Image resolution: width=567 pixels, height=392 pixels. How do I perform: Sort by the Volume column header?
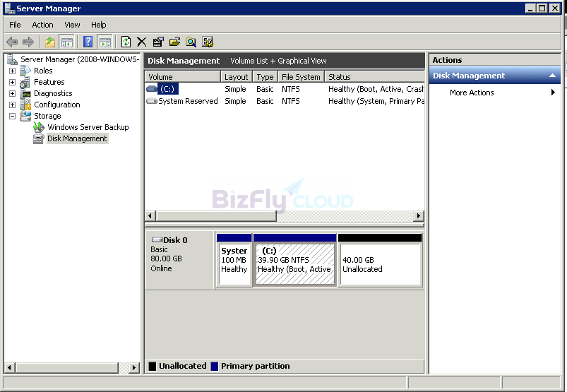point(183,77)
